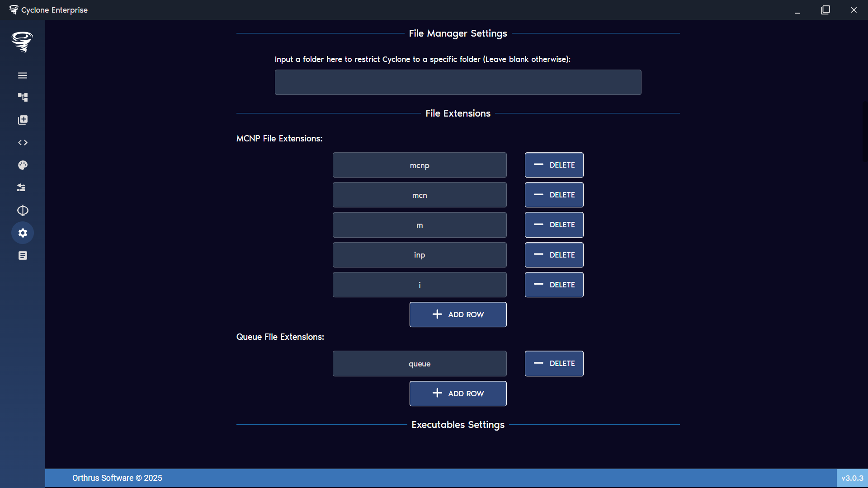Click the Cyclone tornado logo
This screenshot has height=488, width=868.
22,42
